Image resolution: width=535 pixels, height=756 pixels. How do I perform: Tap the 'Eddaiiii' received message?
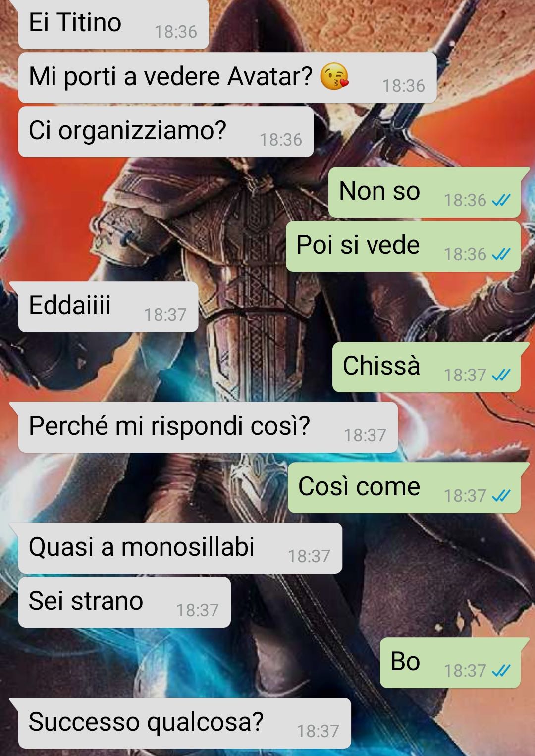[108, 306]
